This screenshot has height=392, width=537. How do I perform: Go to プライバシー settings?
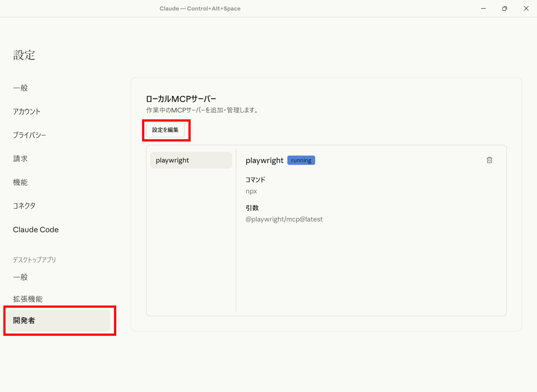tap(29, 135)
